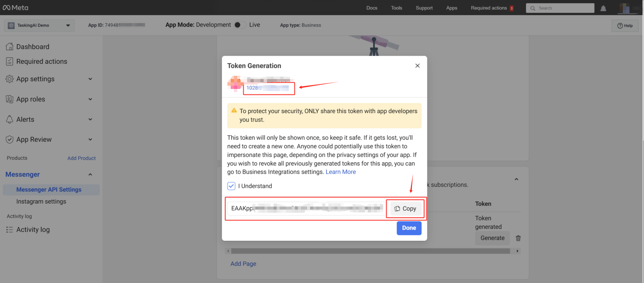Open Activity log in sidebar
This screenshot has height=283, width=644.
click(x=33, y=230)
